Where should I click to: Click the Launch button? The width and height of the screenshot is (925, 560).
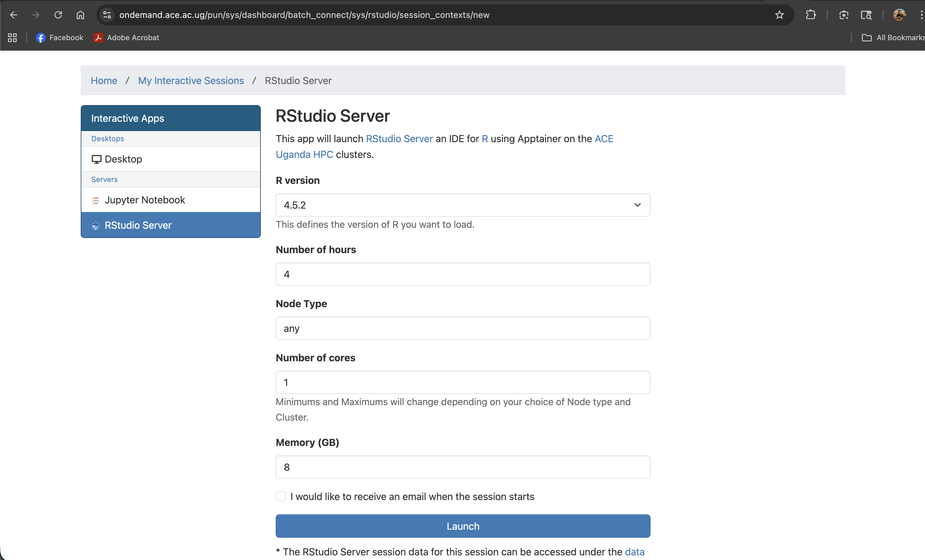pos(462,526)
